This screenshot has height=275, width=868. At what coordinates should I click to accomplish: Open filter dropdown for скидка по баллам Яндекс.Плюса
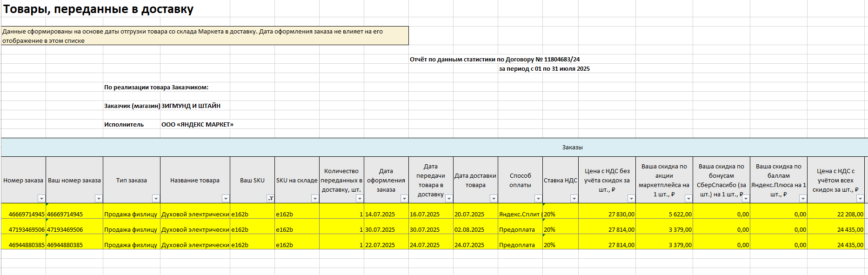pos(802,199)
